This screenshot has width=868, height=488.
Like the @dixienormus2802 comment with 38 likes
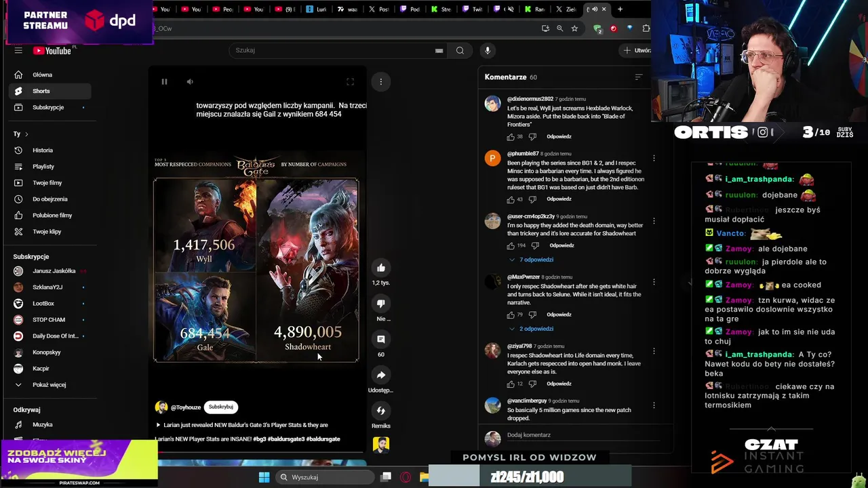(x=511, y=137)
